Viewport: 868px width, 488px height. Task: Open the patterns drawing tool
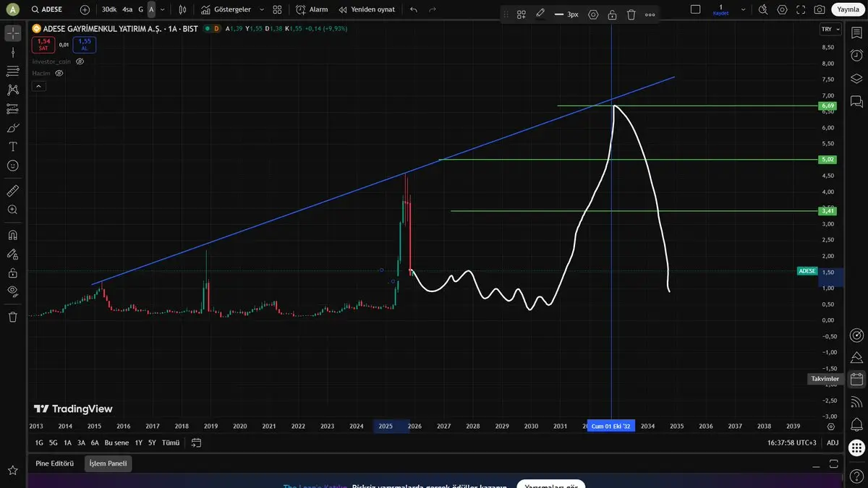12,90
